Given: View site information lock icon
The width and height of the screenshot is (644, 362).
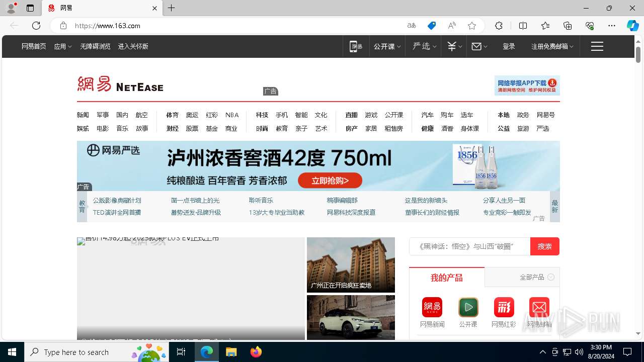Looking at the screenshot, I should (63, 26).
